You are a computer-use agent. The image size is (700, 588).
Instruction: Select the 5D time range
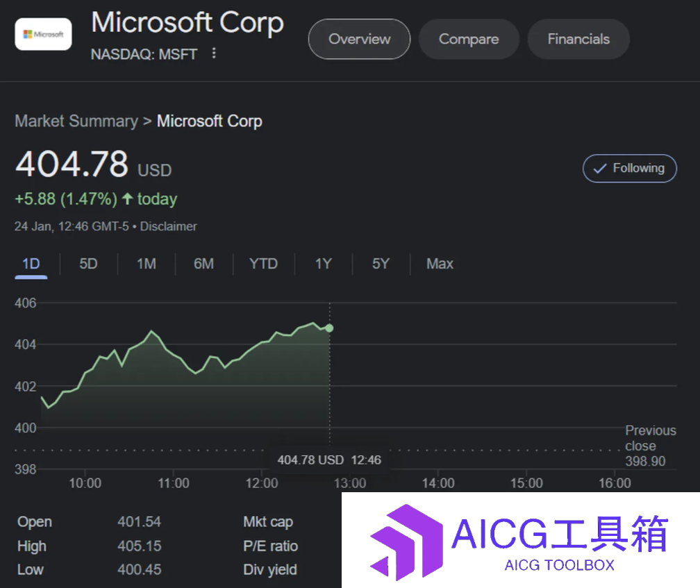88,264
